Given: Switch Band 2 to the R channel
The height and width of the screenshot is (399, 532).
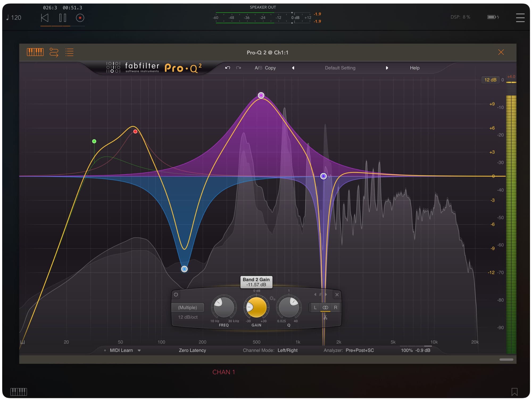Looking at the screenshot, I should 336,307.
